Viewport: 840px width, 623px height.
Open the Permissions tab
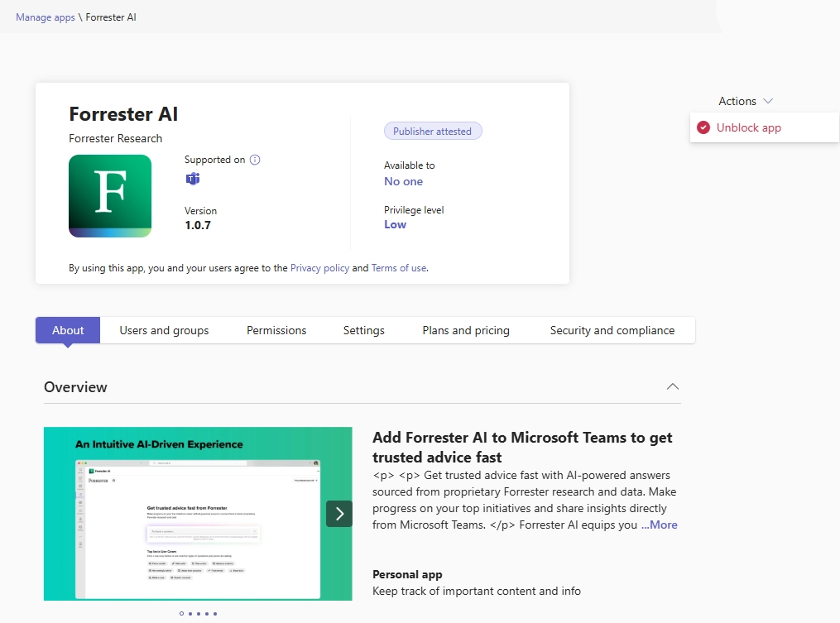[x=276, y=330]
